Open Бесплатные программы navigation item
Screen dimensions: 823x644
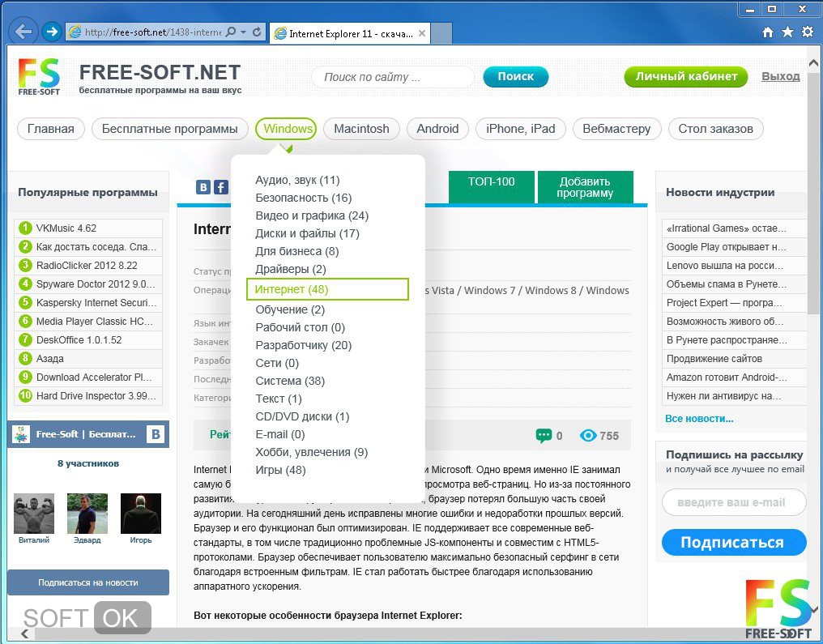pos(169,129)
